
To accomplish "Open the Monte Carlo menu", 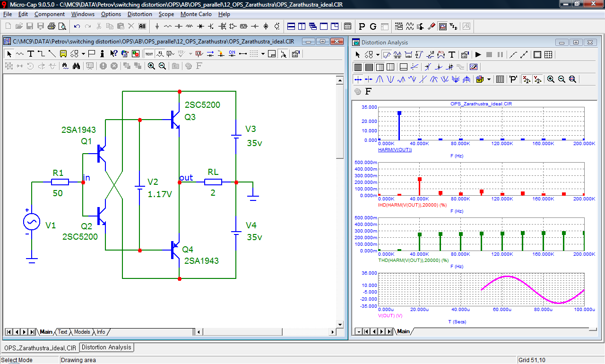I will (x=196, y=14).
